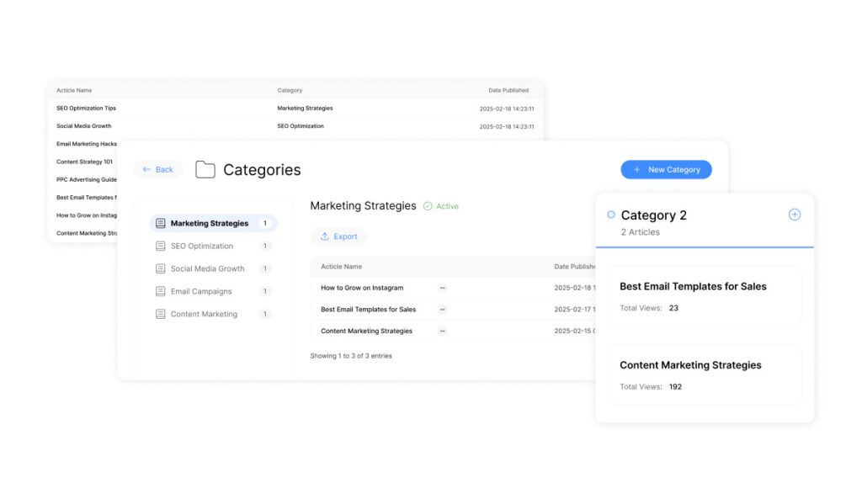Click the Article Name column header in front table
This screenshot has width=862, height=504.
click(341, 267)
